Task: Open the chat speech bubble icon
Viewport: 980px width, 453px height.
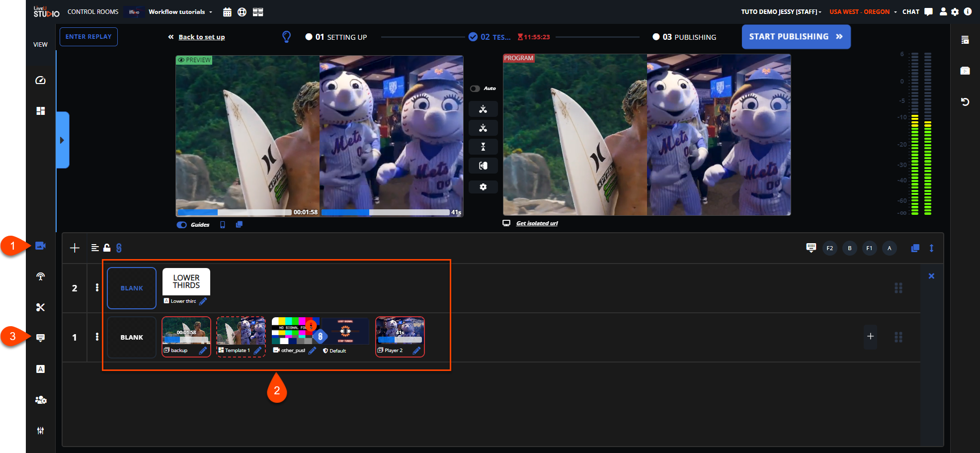Action: pyautogui.click(x=928, y=12)
